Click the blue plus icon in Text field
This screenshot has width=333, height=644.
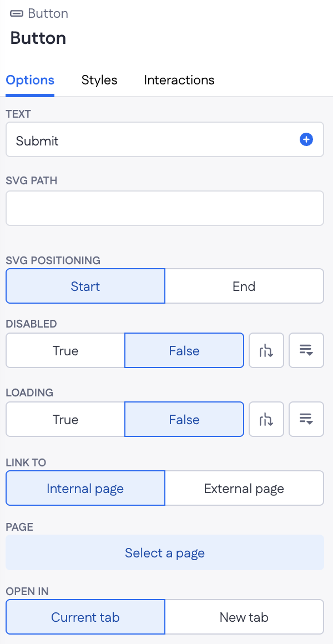(306, 140)
